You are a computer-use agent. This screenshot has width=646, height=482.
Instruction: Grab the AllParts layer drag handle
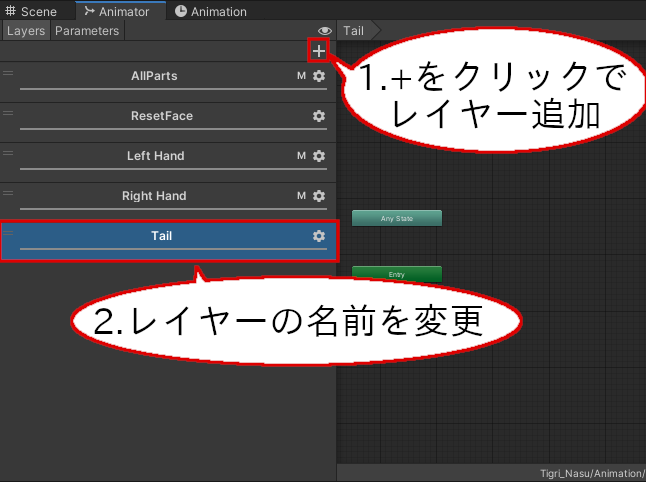click(8, 73)
